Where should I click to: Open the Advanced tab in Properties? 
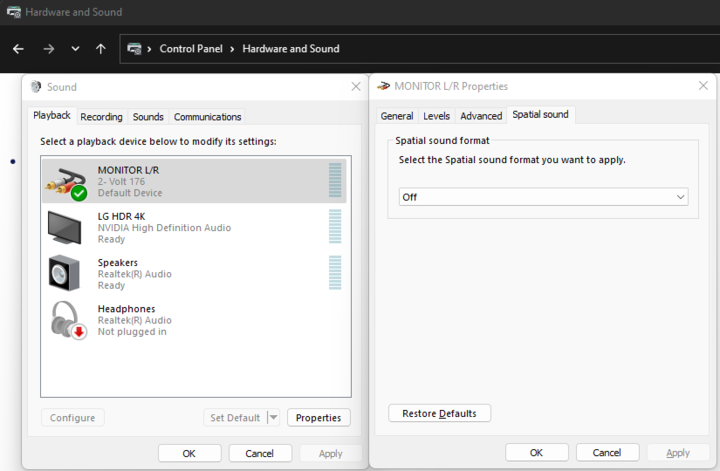(481, 116)
